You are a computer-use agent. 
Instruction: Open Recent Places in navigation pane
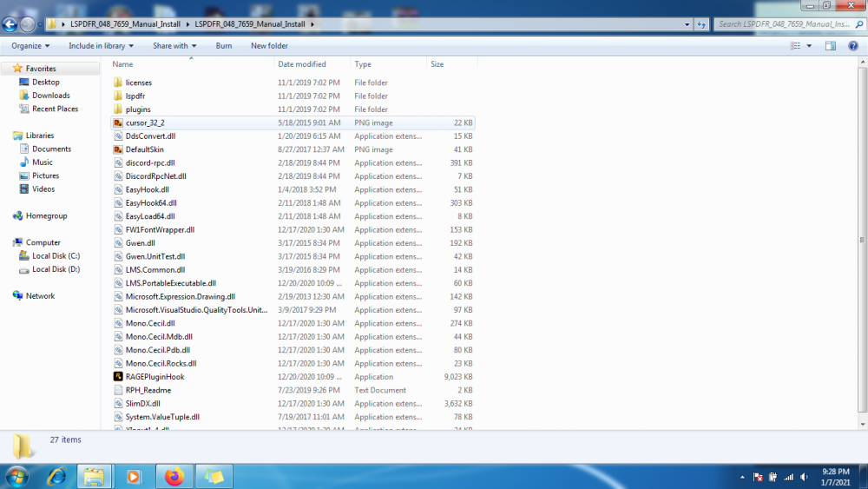click(x=55, y=109)
